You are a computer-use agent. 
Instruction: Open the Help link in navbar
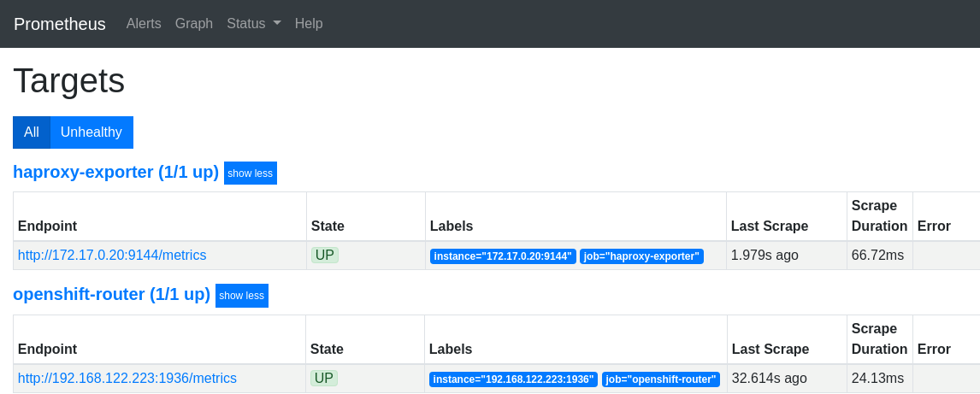point(309,24)
